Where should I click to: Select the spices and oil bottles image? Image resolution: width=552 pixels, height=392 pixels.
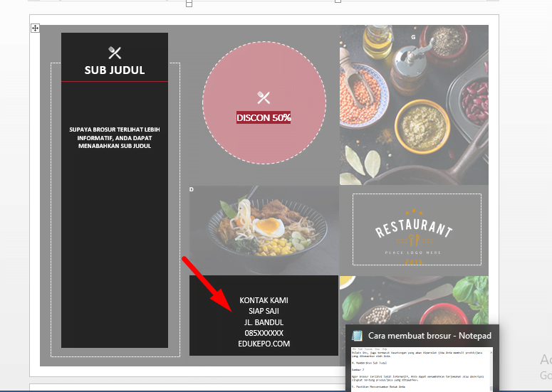click(x=414, y=105)
